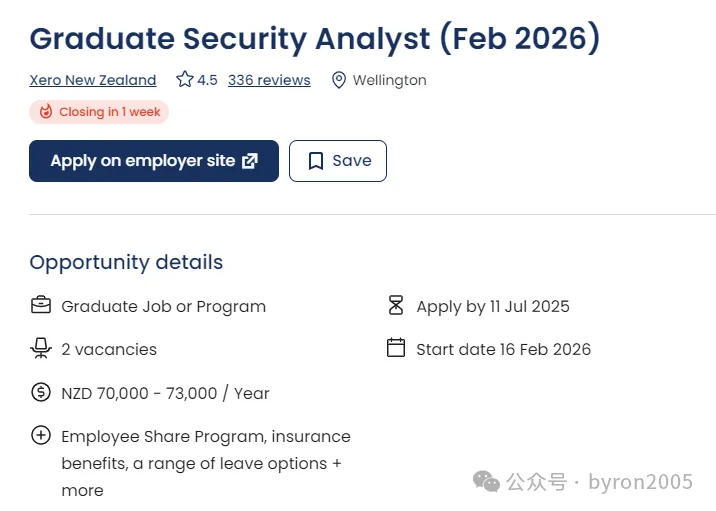Viewport: 716px width, 511px height.
Task: Click the Graduate Security Analyst job title
Action: click(x=314, y=39)
